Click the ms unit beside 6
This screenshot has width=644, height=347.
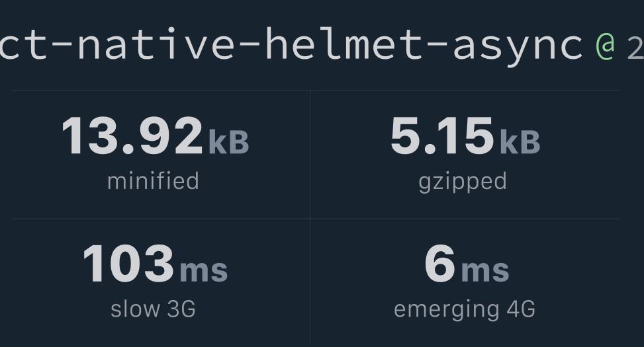(x=485, y=272)
